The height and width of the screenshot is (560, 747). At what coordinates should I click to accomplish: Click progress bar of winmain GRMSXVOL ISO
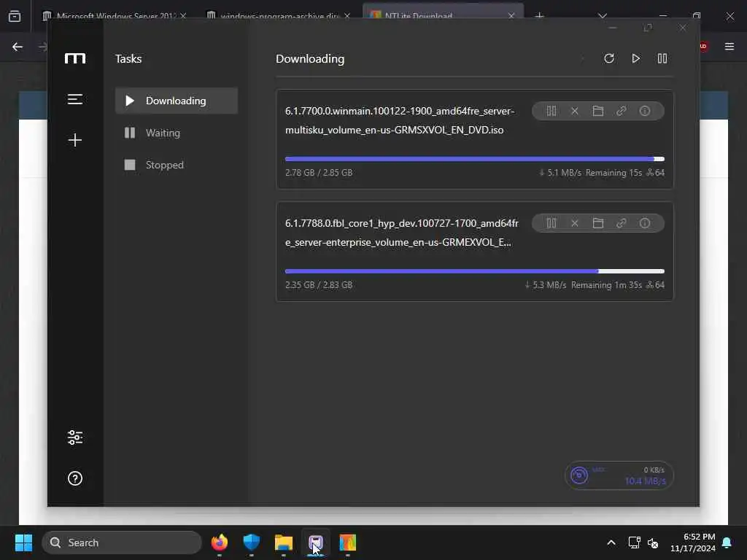474,159
